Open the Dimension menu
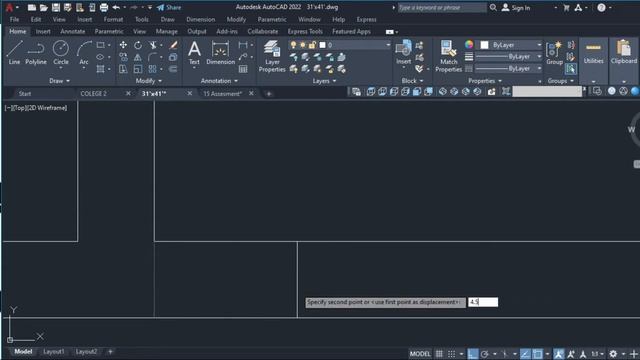This screenshot has width=640, height=360. 200,19
